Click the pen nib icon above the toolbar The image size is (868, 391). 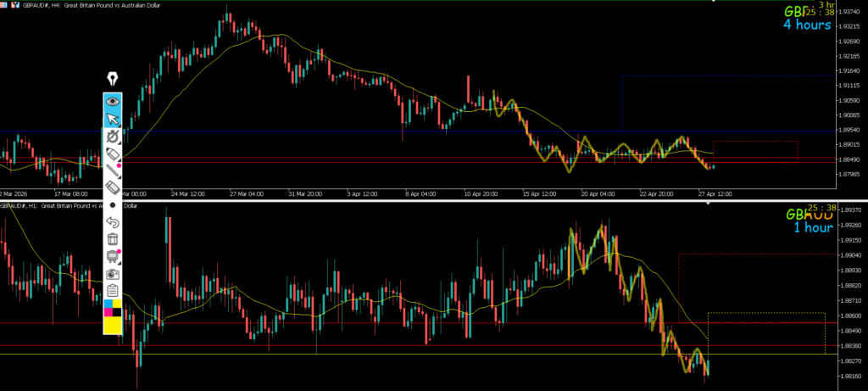[x=112, y=80]
